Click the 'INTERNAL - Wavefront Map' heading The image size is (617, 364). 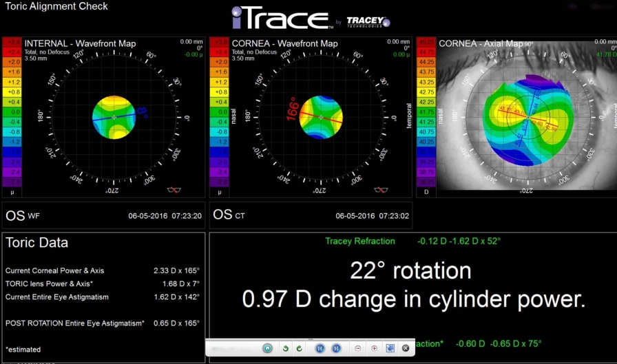point(81,43)
